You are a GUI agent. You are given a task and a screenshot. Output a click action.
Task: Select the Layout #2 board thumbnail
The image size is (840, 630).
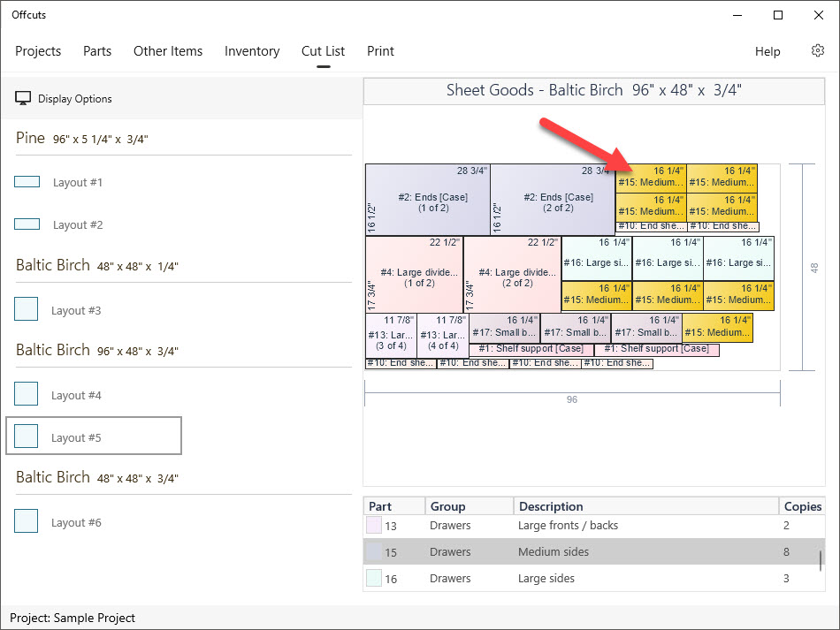(x=27, y=224)
